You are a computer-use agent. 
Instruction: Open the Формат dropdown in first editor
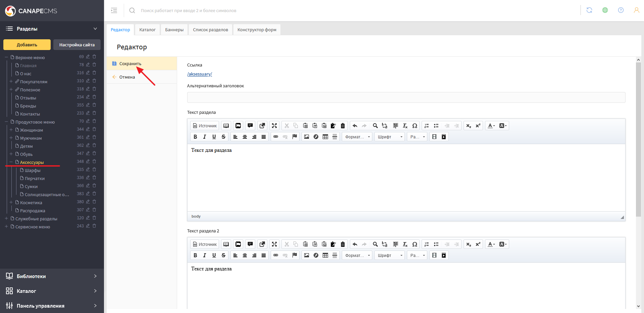point(357,137)
